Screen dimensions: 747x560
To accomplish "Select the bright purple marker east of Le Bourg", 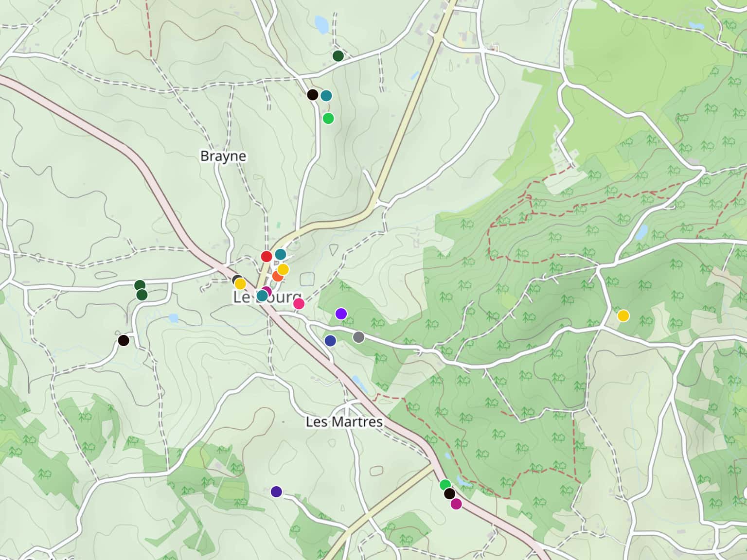I will [x=341, y=314].
